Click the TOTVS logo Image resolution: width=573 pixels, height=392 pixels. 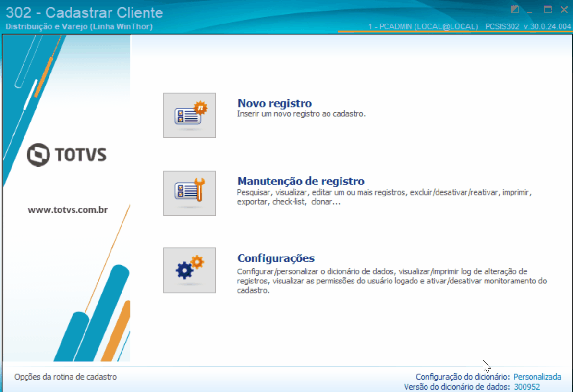66,155
